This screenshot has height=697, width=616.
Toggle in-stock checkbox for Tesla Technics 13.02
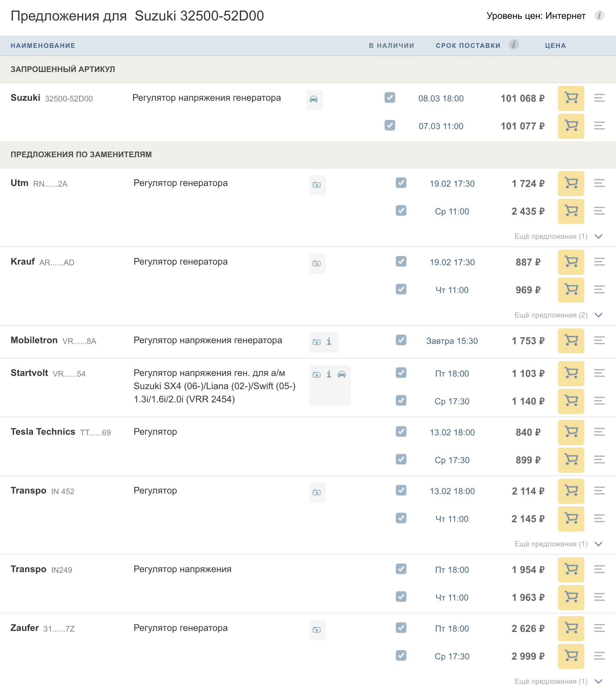[x=401, y=431]
